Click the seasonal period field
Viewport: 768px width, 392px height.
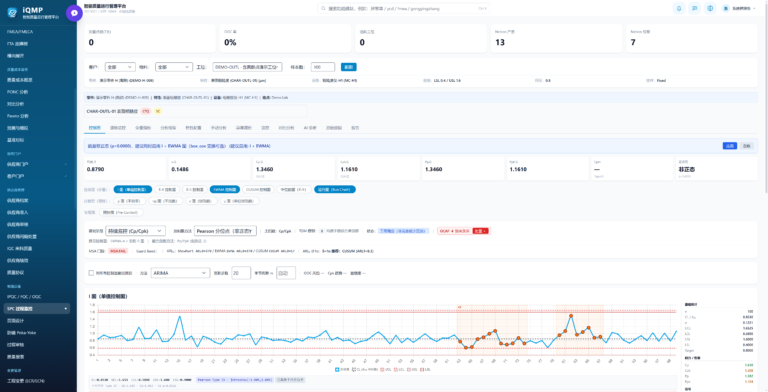coord(286,273)
